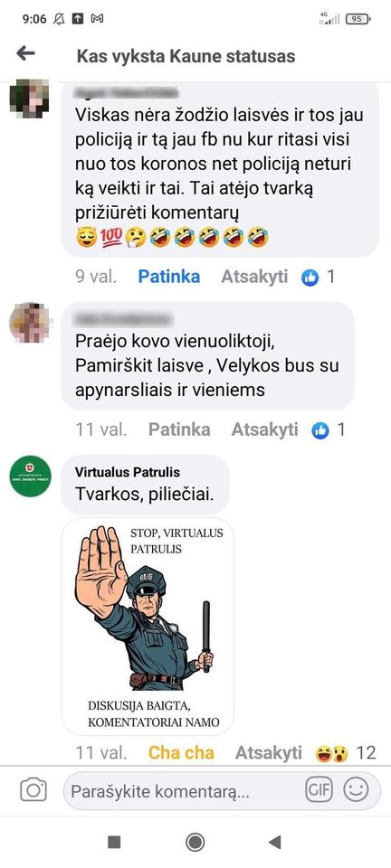391x868 pixels.
Task: Tap the Android home circle button
Action: pyautogui.click(x=195, y=842)
